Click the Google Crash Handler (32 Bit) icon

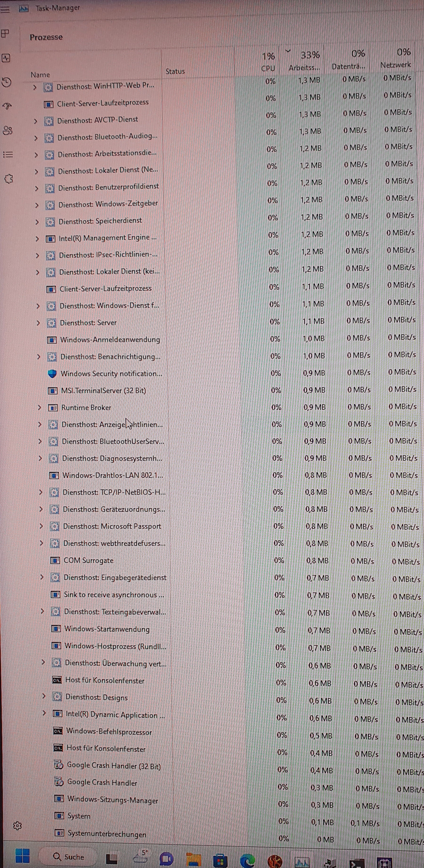(59, 765)
